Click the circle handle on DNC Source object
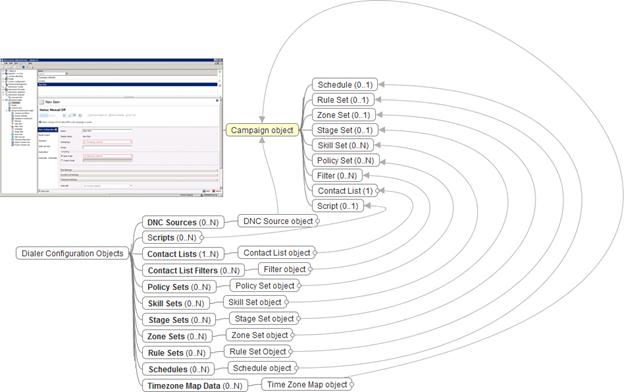 tap(317, 221)
